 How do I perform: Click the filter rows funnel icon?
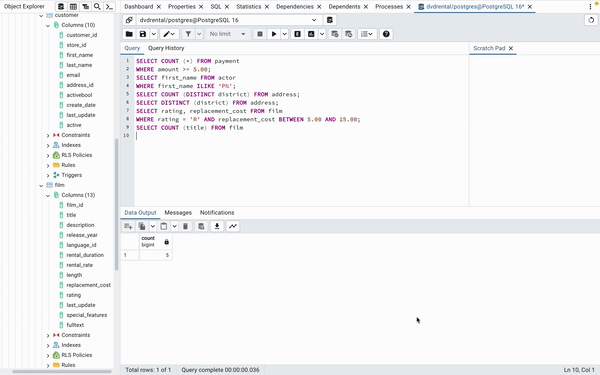(188, 34)
